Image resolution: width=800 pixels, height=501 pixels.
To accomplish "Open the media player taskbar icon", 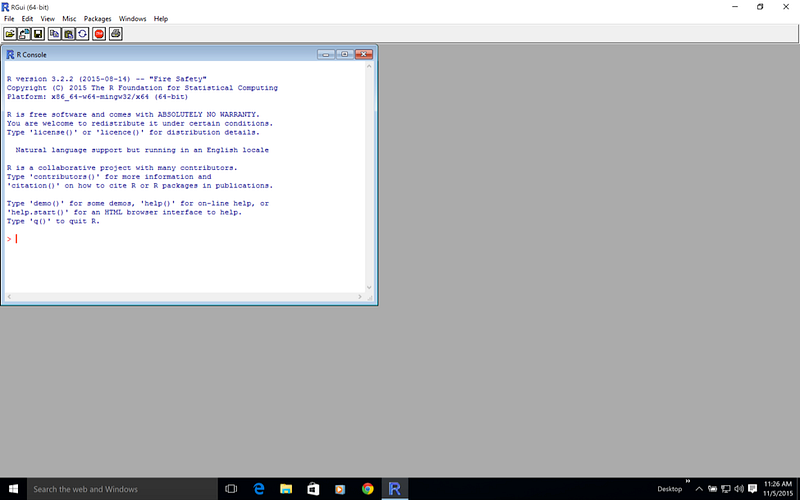I will coord(340,489).
